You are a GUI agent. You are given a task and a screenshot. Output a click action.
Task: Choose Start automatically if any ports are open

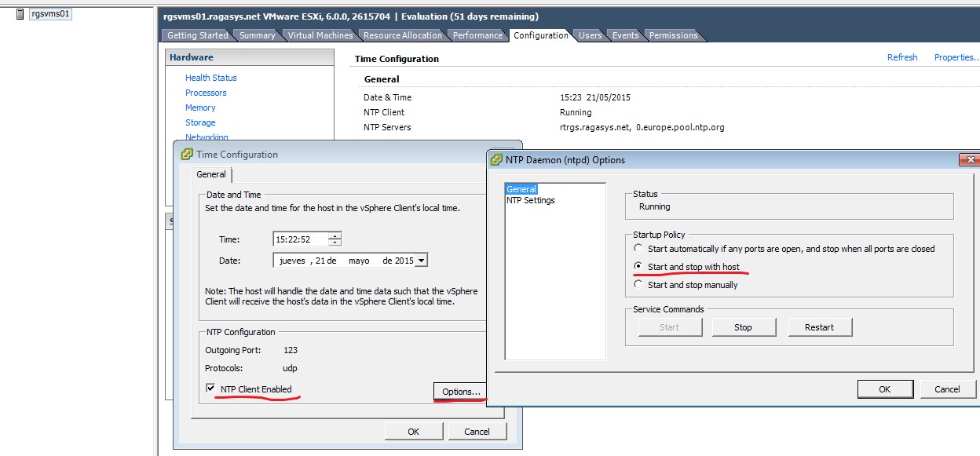[638, 248]
